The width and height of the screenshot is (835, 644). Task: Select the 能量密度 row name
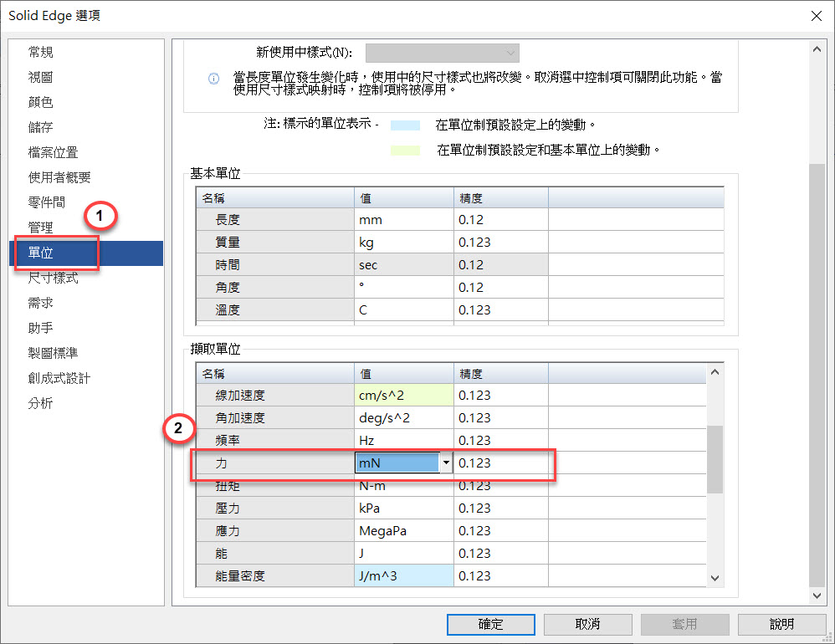274,576
